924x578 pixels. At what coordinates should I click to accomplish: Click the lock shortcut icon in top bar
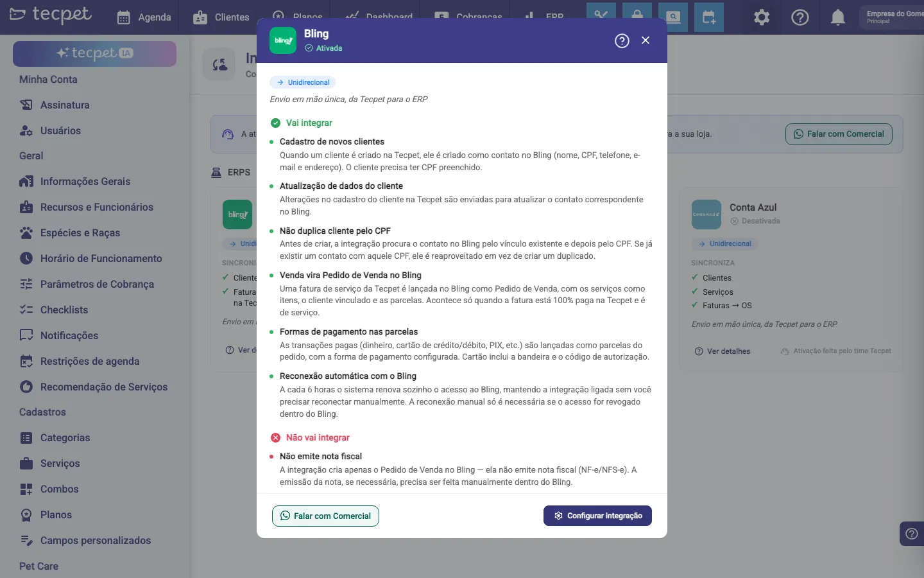(637, 17)
